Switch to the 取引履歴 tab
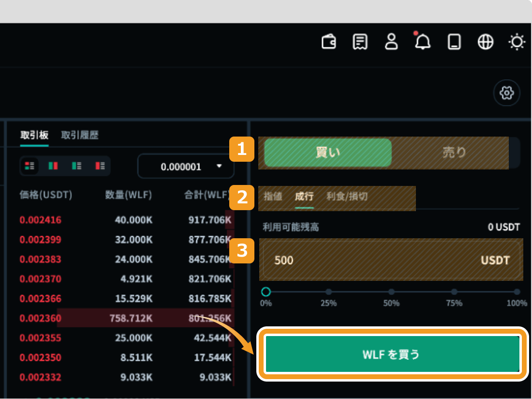The height and width of the screenshot is (399, 532). [80, 135]
